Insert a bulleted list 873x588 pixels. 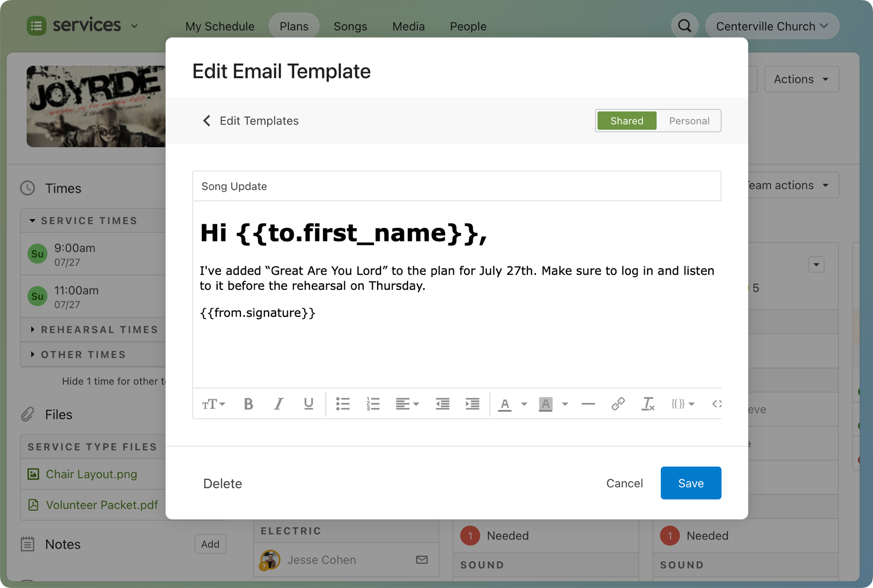343,404
